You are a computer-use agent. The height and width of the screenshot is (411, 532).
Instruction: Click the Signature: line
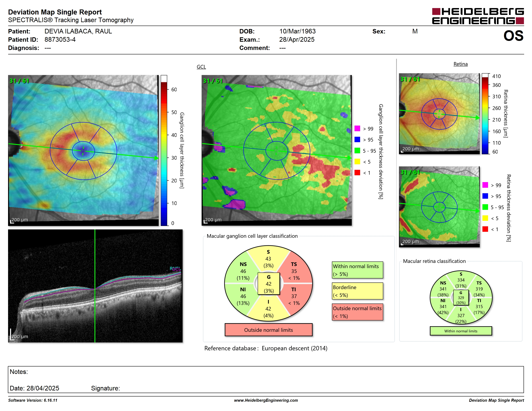[105, 388]
